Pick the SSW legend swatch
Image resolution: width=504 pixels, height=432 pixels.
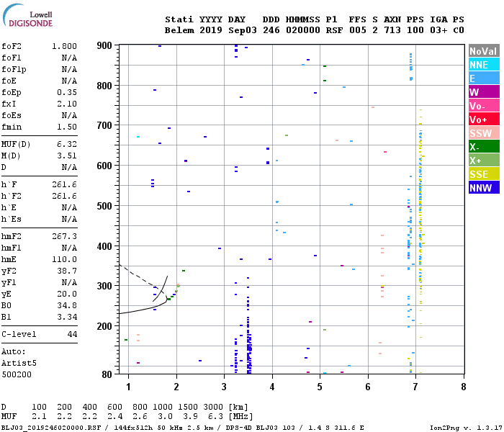(484, 133)
